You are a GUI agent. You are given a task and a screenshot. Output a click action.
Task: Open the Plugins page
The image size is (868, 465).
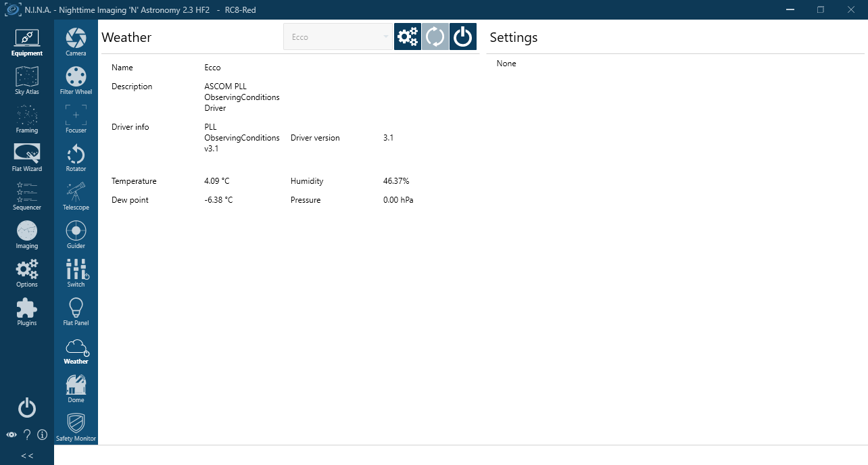coord(27,312)
